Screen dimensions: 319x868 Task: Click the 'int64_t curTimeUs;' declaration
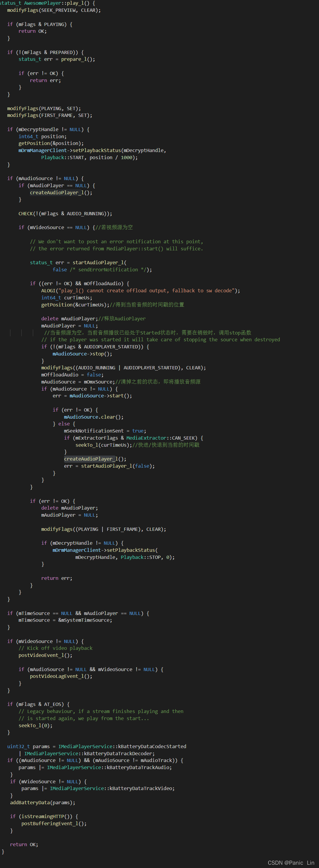pos(67,298)
